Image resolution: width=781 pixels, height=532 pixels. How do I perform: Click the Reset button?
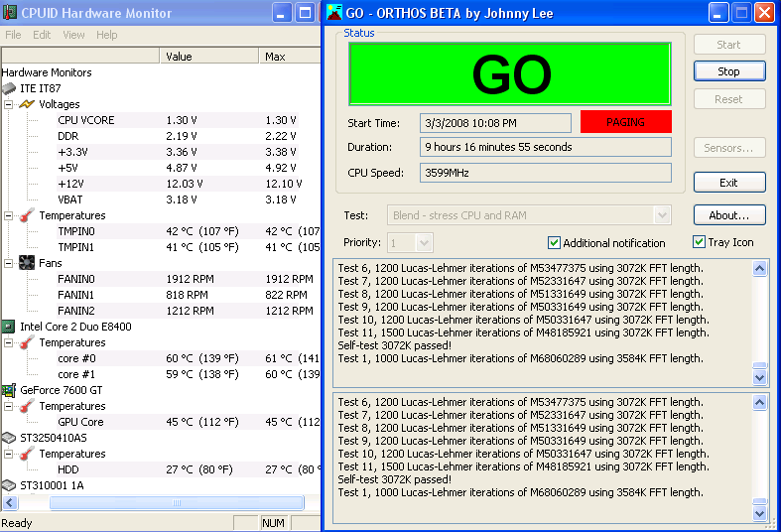tap(729, 99)
